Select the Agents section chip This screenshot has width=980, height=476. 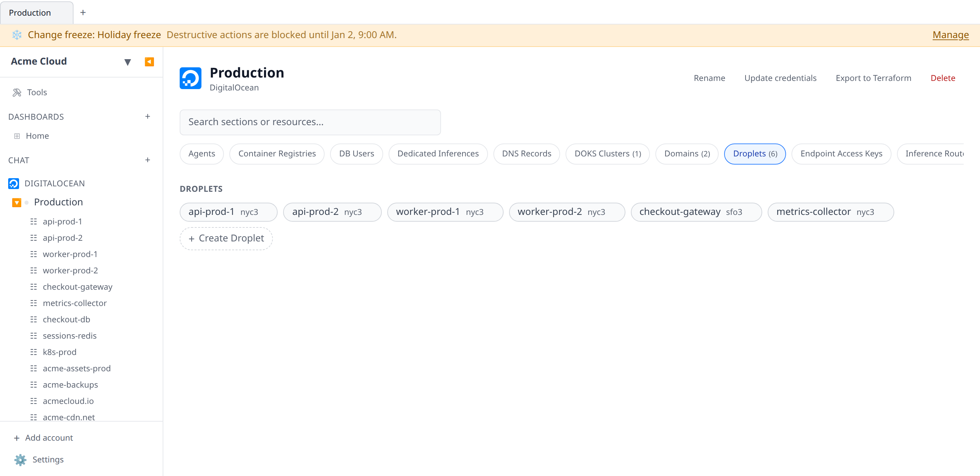coord(202,154)
